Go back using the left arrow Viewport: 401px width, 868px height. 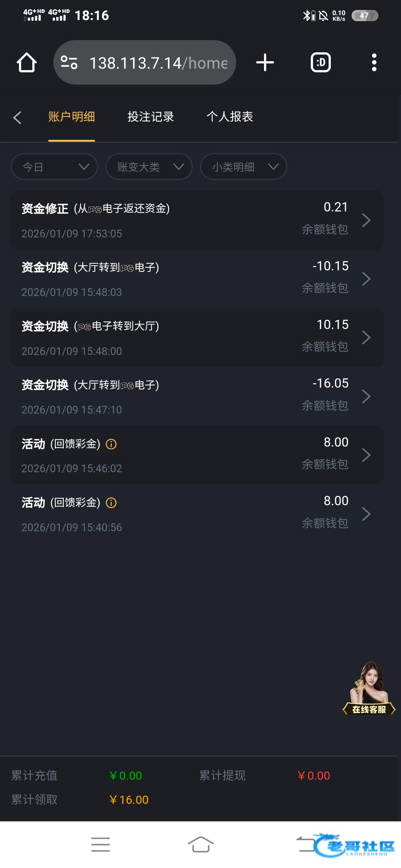(x=17, y=118)
